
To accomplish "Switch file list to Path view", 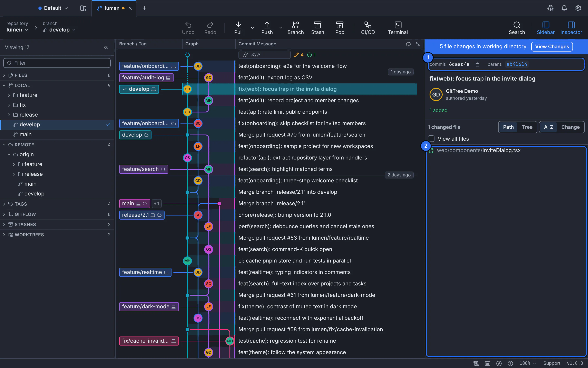I will coord(508,127).
